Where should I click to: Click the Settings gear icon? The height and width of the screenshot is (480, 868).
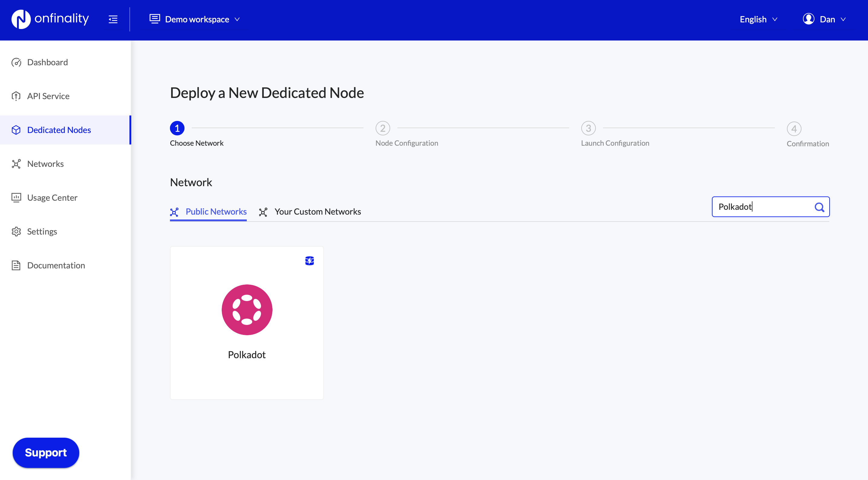point(16,232)
